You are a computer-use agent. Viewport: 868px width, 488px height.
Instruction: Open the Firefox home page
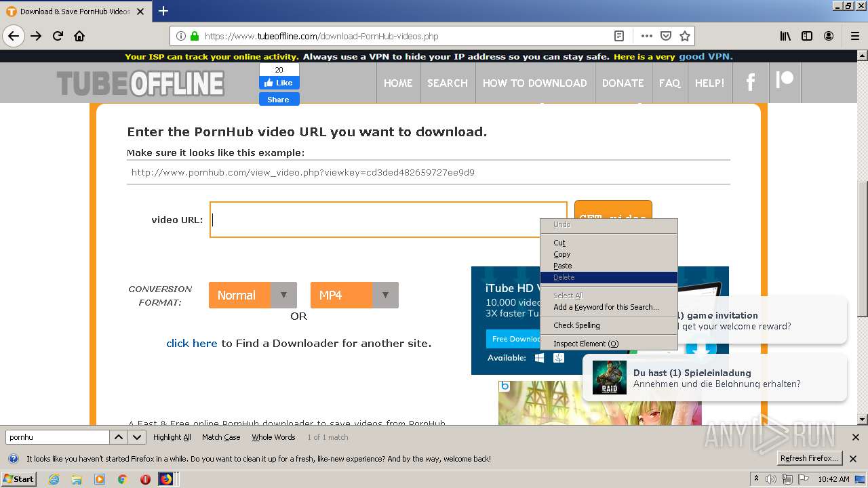point(79,36)
